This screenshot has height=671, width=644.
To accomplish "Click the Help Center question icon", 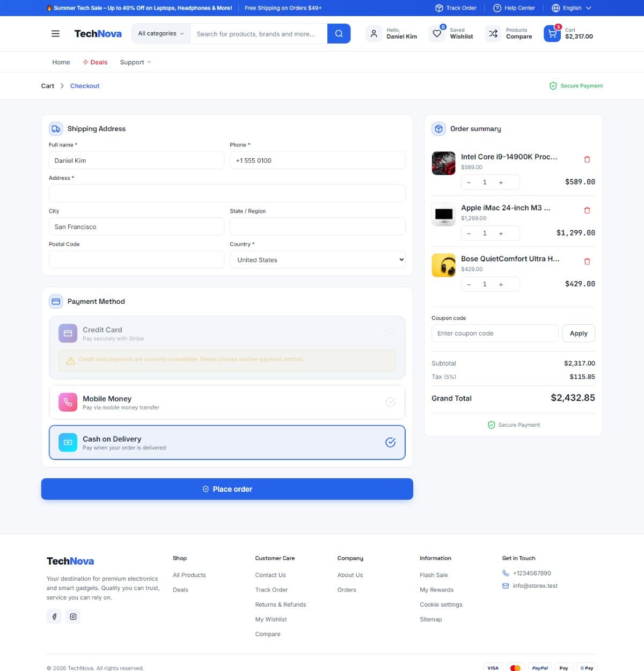I will (497, 8).
